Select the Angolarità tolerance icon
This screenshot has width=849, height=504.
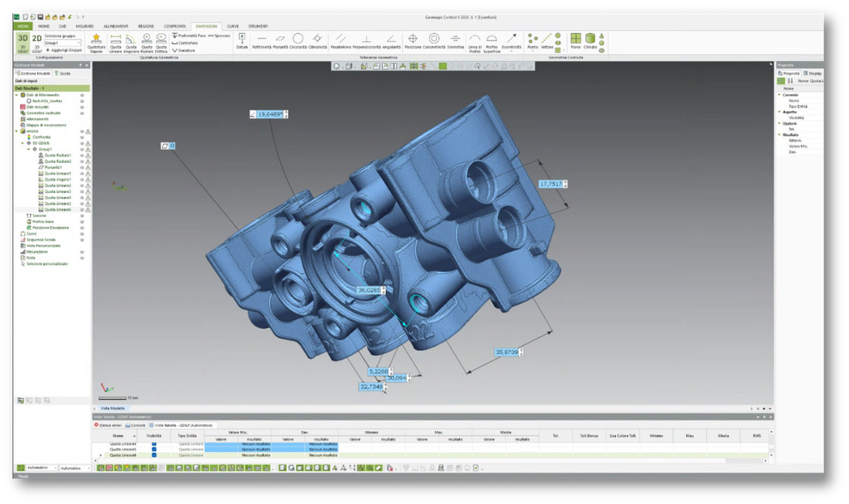coord(391,39)
